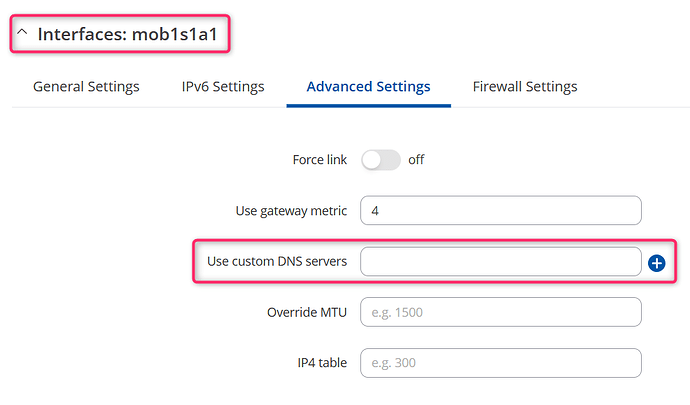690x405 pixels.
Task: Go to the Firewall Settings tab
Action: pyautogui.click(x=525, y=87)
